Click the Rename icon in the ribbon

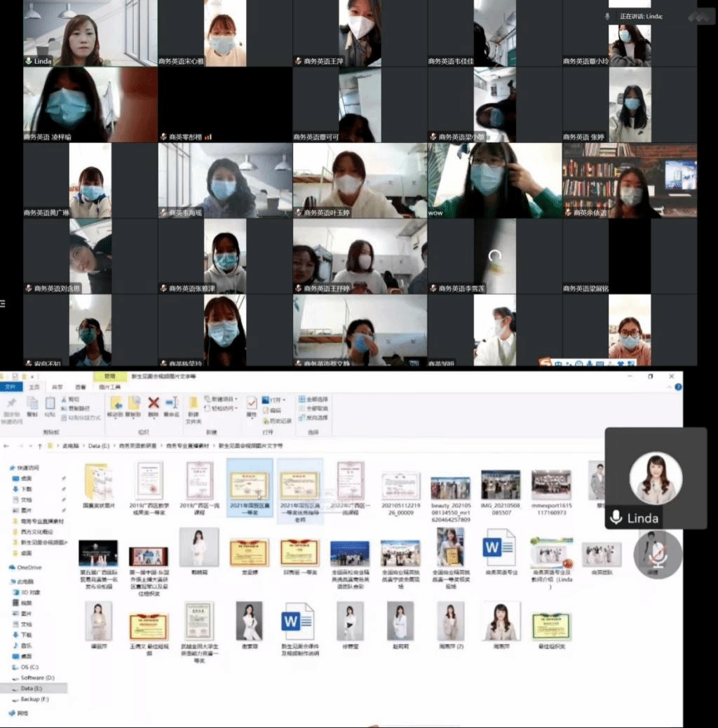[x=171, y=404]
